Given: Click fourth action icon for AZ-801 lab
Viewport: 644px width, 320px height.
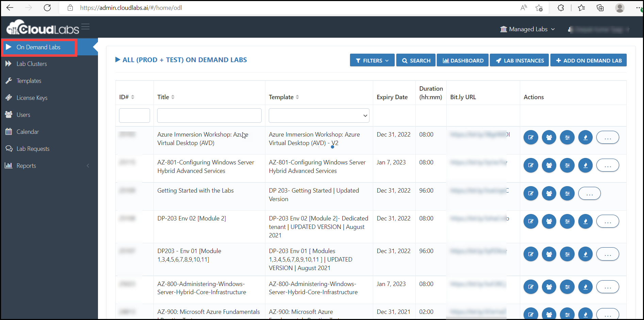Looking at the screenshot, I should coord(585,165).
